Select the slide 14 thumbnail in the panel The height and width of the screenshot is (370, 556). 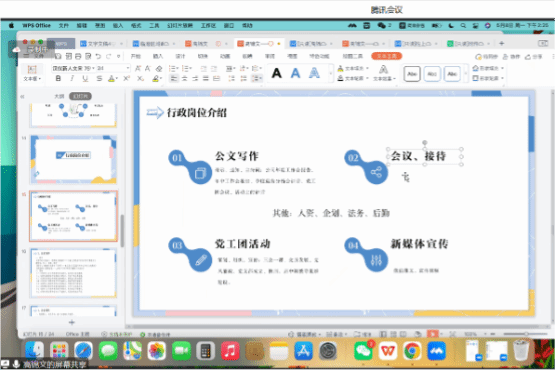(x=73, y=159)
